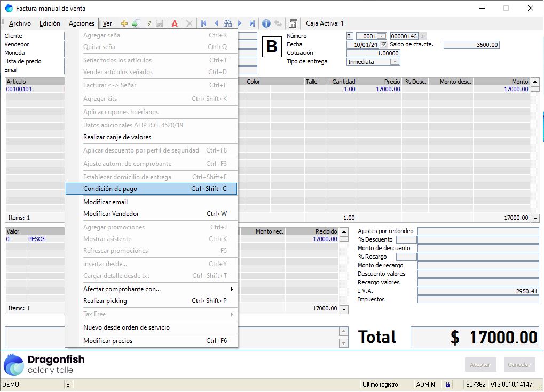This screenshot has width=544, height=392.
Task: Choose Modificar email from the menu
Action: coord(151,202)
